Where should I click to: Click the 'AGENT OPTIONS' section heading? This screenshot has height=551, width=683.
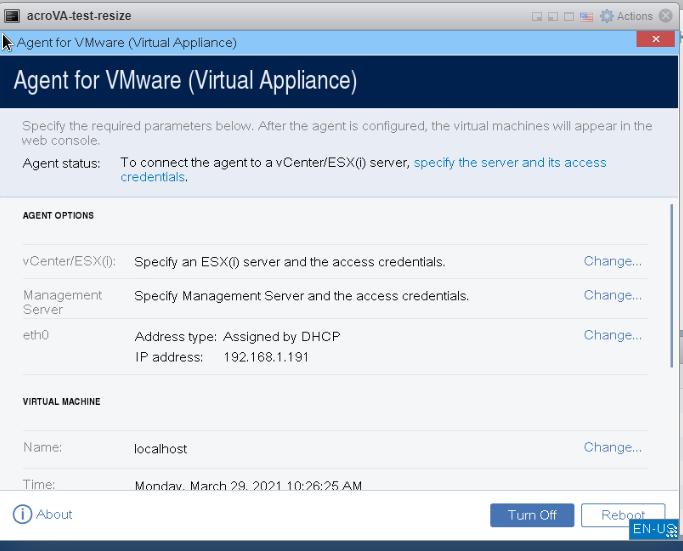click(x=58, y=216)
